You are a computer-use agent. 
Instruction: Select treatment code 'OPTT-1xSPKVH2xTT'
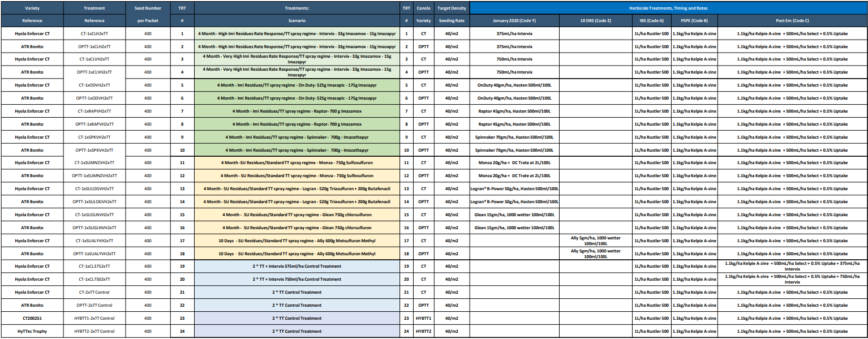94,150
